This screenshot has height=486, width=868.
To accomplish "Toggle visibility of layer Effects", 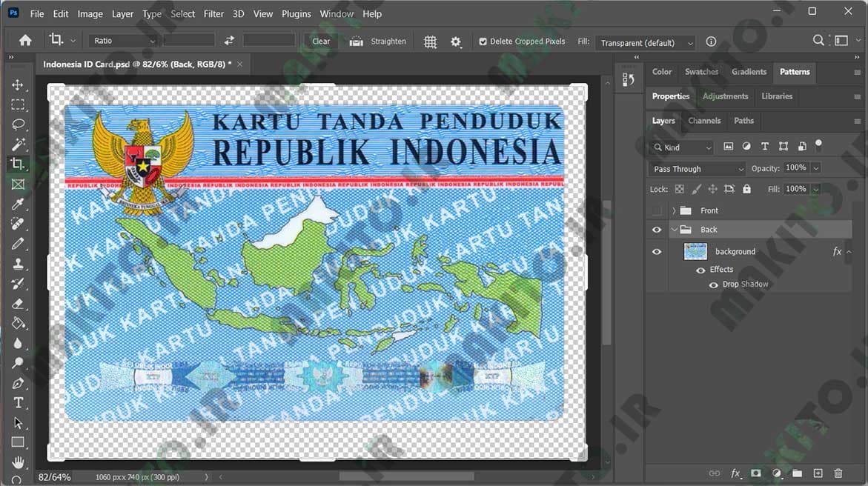I will click(x=700, y=270).
